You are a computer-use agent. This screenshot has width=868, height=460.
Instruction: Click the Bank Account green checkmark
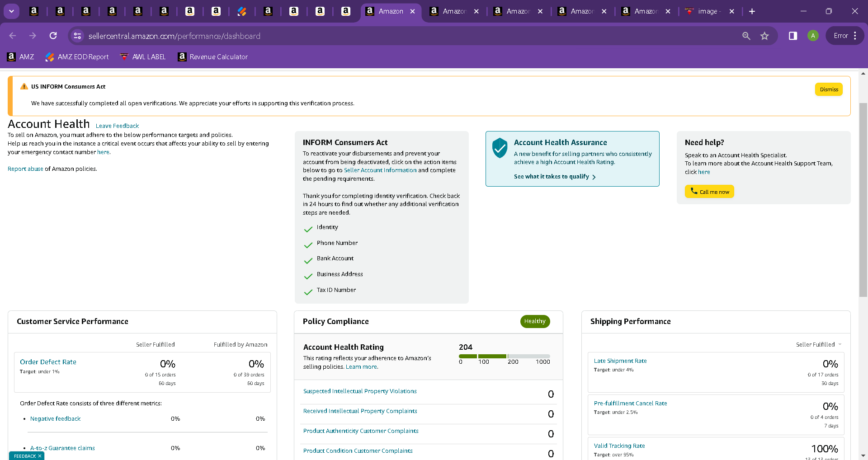(x=308, y=261)
